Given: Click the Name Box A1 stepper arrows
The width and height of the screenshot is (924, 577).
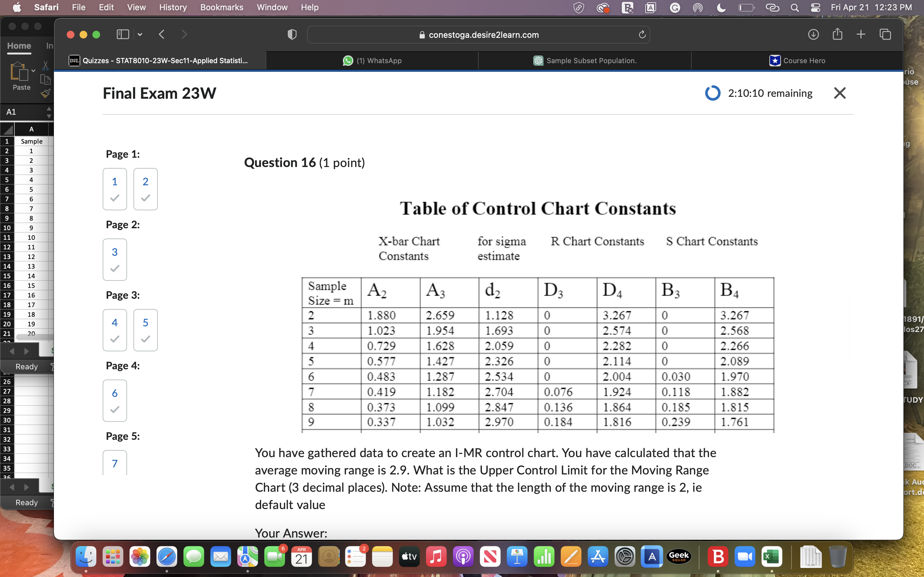Looking at the screenshot, I should click(49, 112).
